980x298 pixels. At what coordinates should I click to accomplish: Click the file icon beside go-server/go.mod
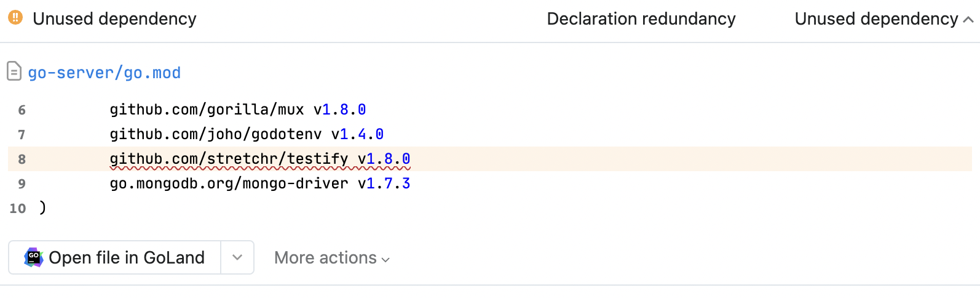pos(14,71)
